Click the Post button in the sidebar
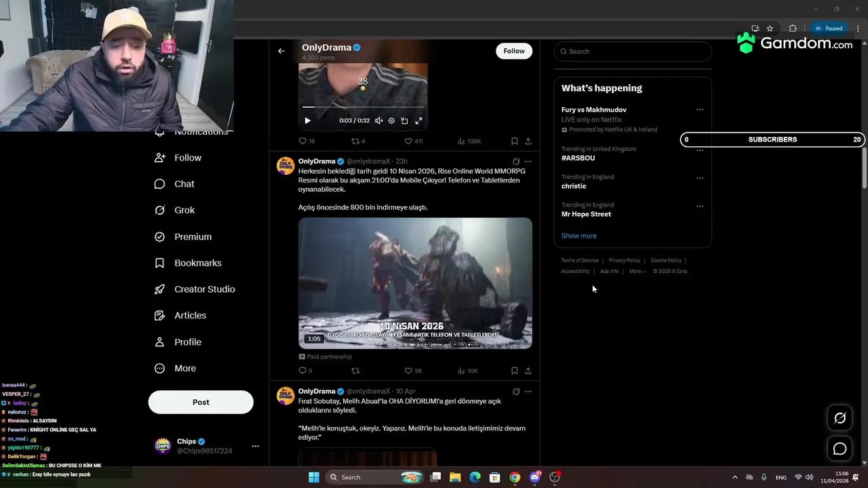 (x=201, y=402)
